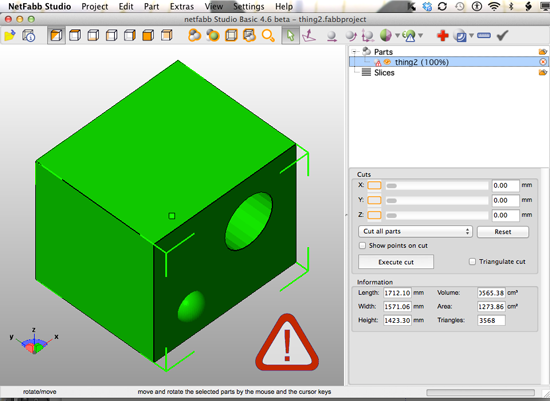Toggle the Z cut plane button
550x401 pixels.
[374, 215]
